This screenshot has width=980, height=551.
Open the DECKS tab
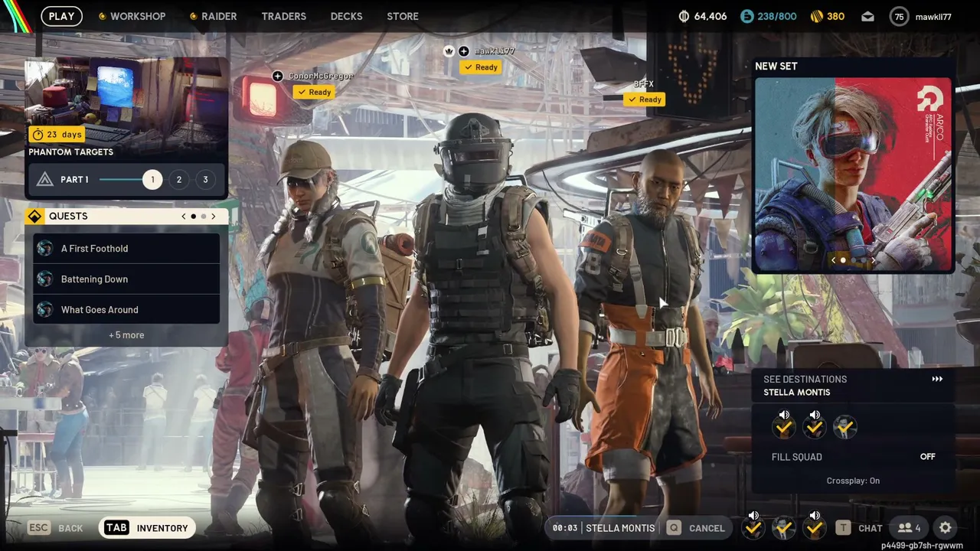pos(346,16)
